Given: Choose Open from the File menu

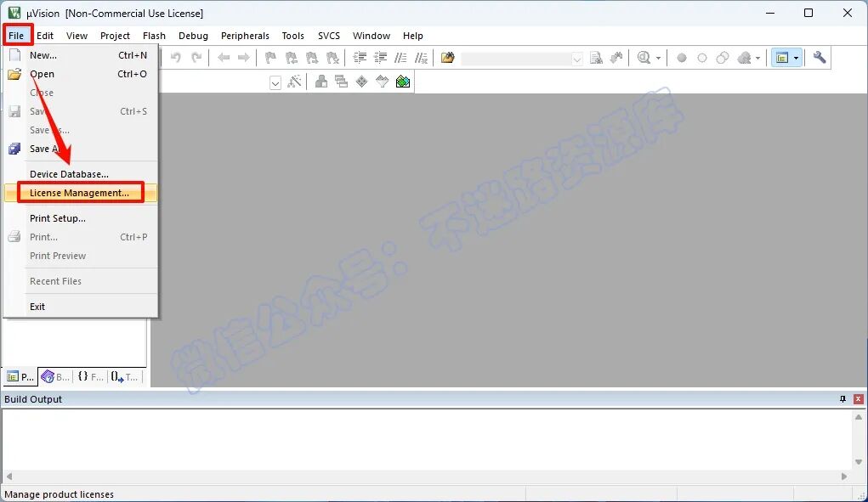Looking at the screenshot, I should pos(81,74).
